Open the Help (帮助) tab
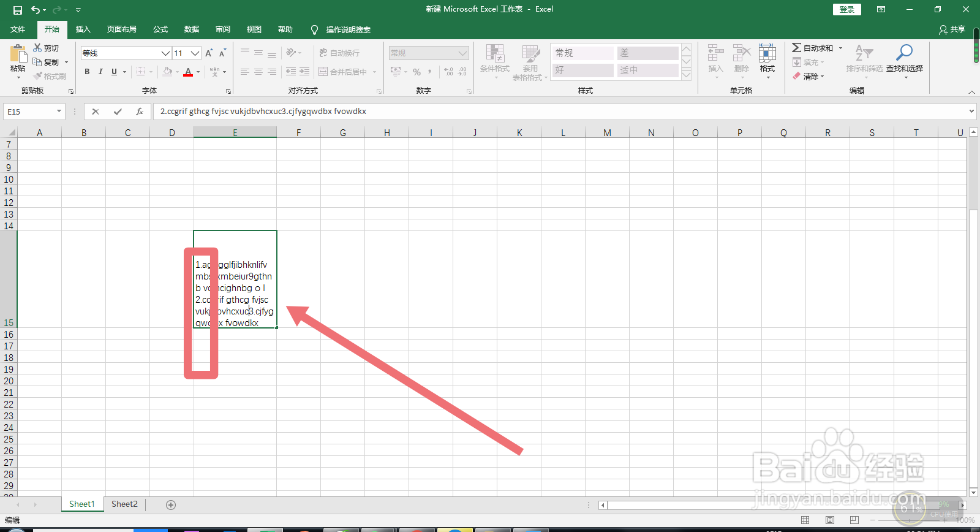The image size is (980, 532). point(285,29)
